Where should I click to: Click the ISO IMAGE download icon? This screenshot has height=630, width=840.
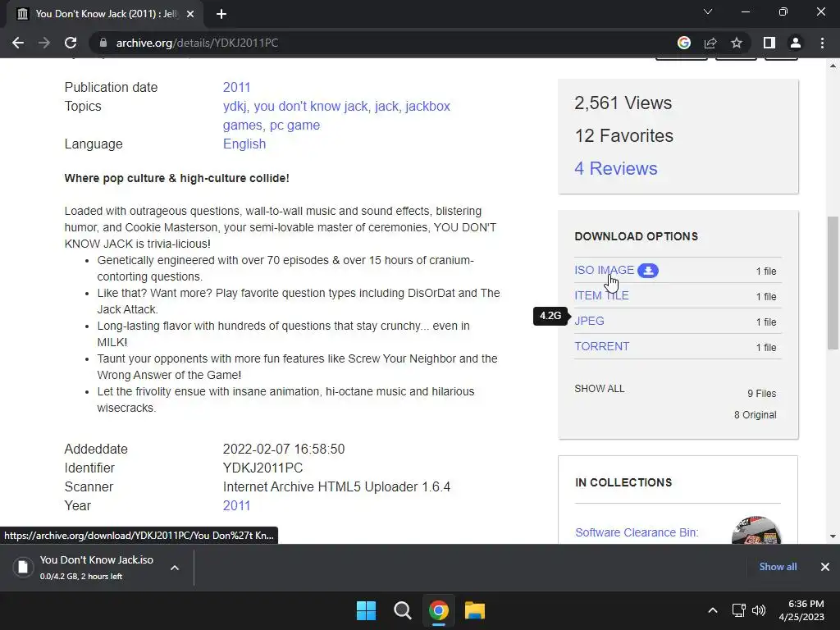coord(648,271)
